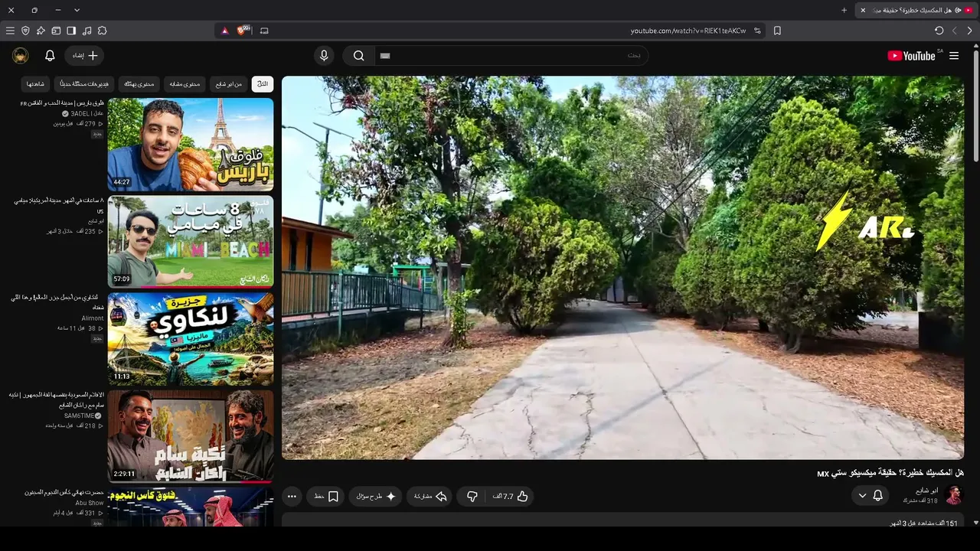
Task: Select the فيديوهات محمّلة حديثًا filter chip
Action: [84, 83]
